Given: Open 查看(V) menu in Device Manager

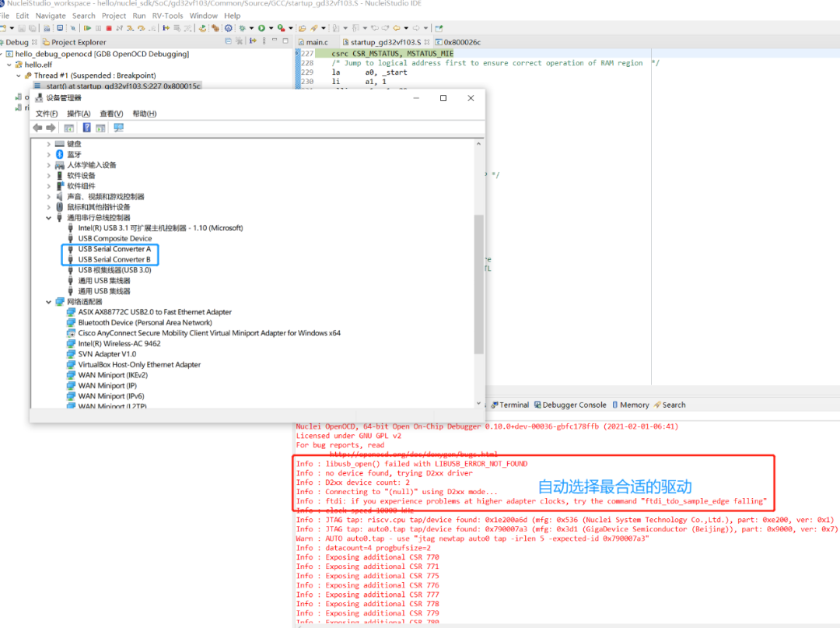Looking at the screenshot, I should pos(111,114).
